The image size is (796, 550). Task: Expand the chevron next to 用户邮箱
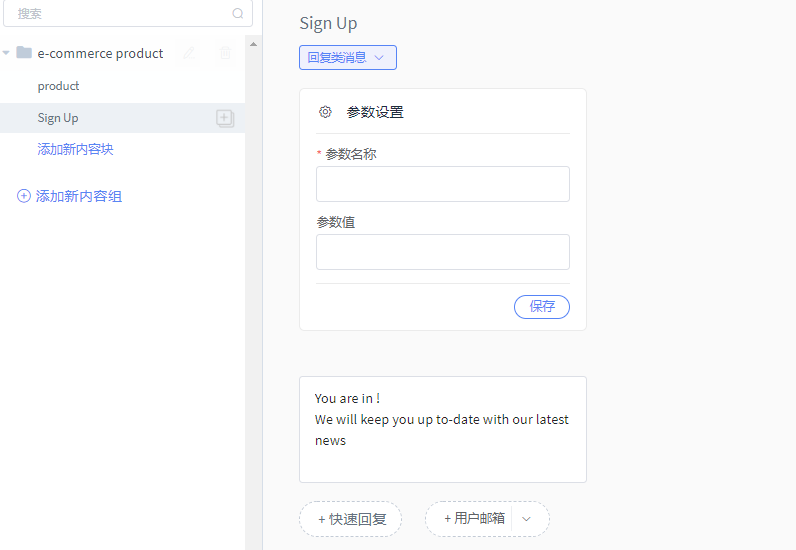526,519
